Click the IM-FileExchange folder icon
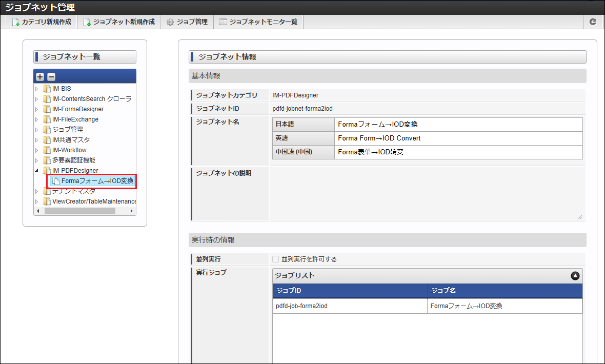 point(47,119)
